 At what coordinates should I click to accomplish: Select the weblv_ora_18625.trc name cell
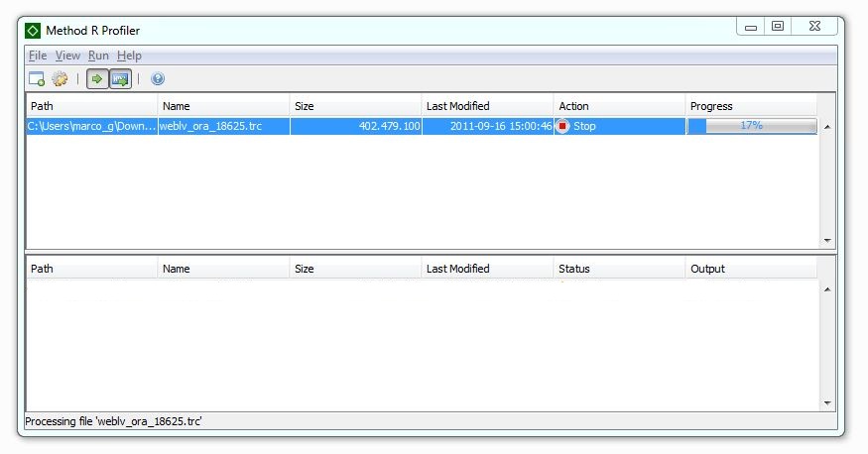click(x=223, y=126)
